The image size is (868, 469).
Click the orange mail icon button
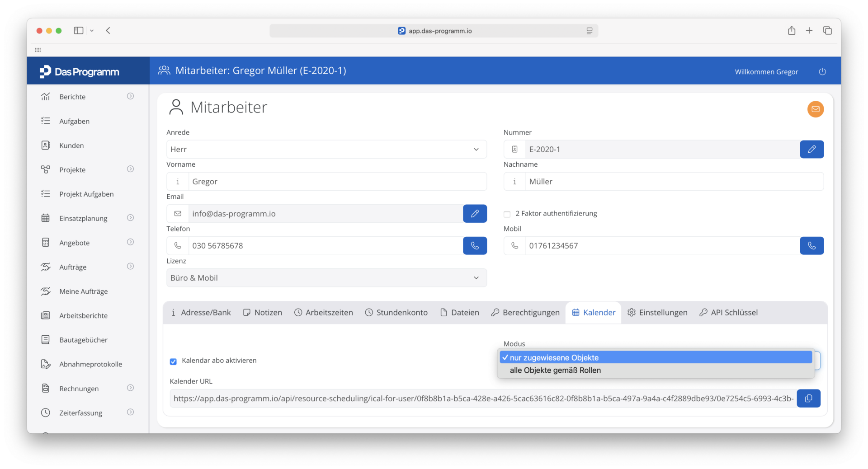coord(815,109)
